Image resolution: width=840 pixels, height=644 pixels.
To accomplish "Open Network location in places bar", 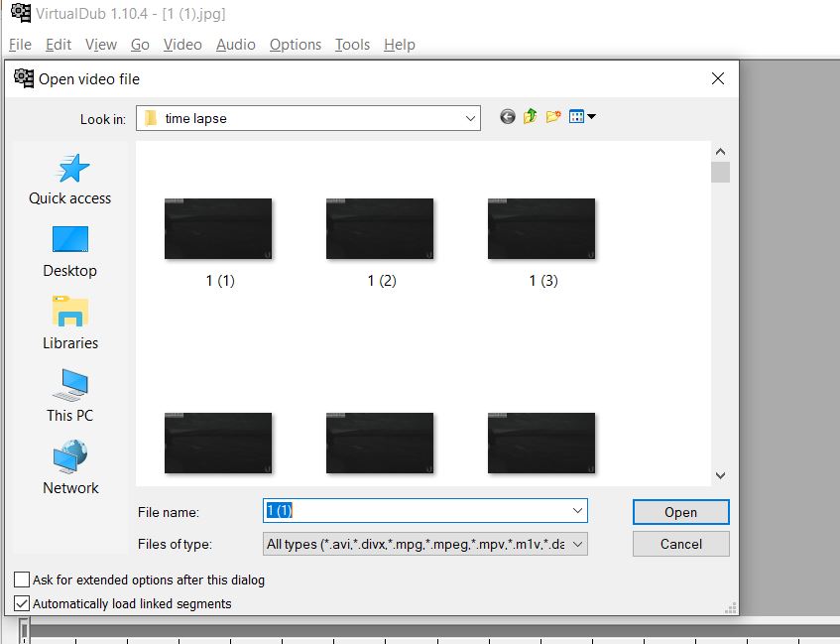I will [x=70, y=467].
